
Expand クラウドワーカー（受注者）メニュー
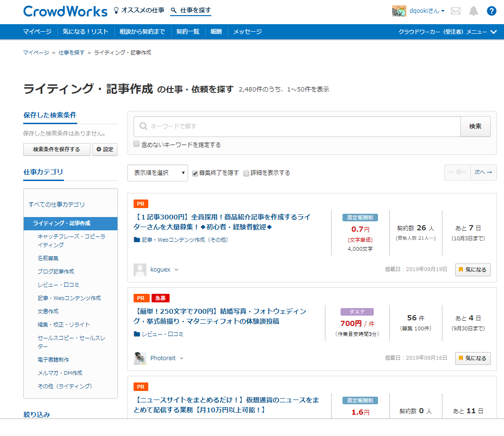pos(448,32)
